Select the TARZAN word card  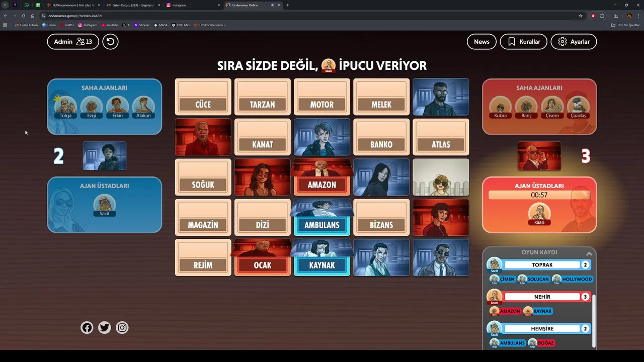coord(262,97)
